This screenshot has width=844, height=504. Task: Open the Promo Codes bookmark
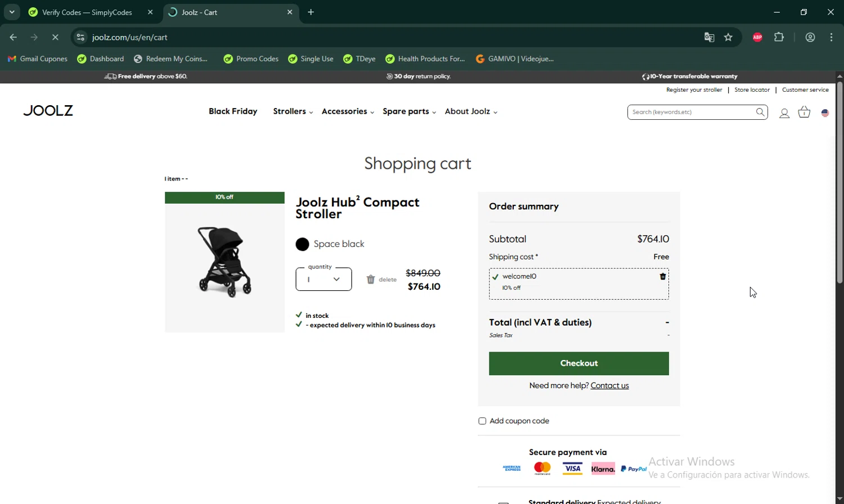pos(251,59)
